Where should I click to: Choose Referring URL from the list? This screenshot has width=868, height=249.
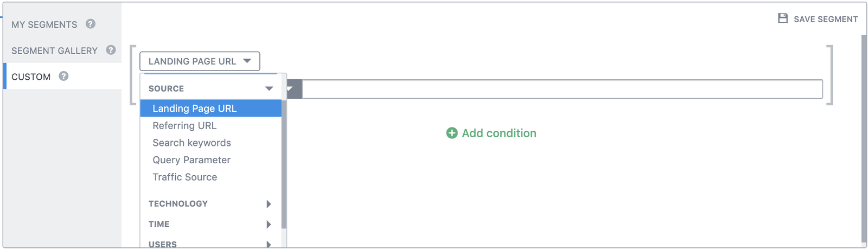pos(184,126)
